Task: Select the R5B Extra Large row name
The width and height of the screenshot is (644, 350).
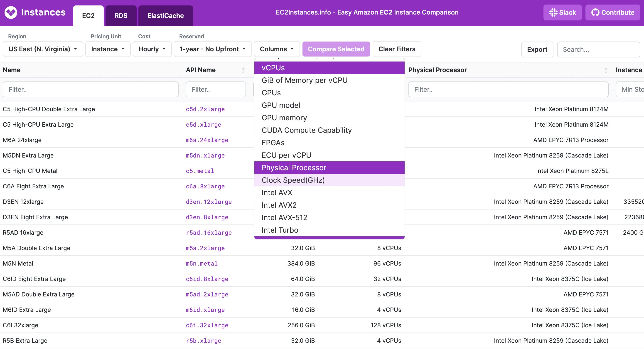Action: 25,341
